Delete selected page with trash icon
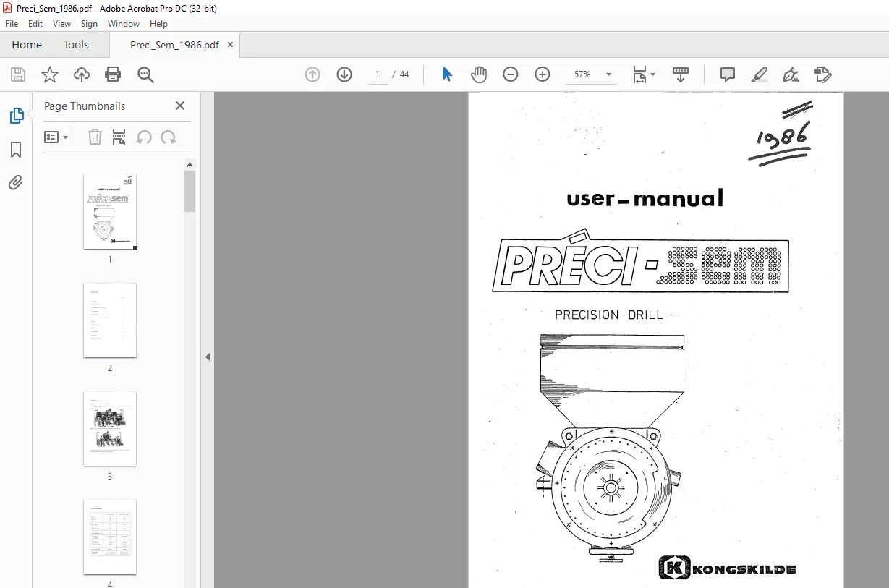889x588 pixels. pyautogui.click(x=95, y=137)
